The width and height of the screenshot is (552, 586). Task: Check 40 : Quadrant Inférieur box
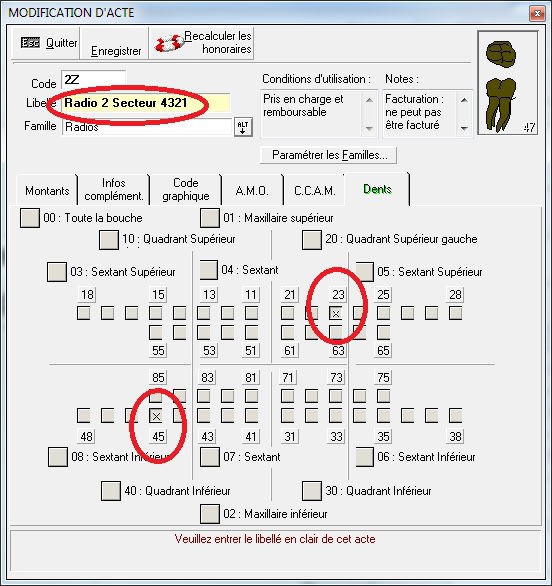(x=111, y=491)
